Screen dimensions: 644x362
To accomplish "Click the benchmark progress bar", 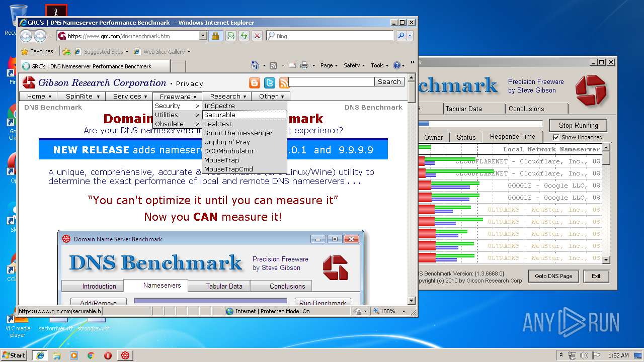I will click(480, 123).
